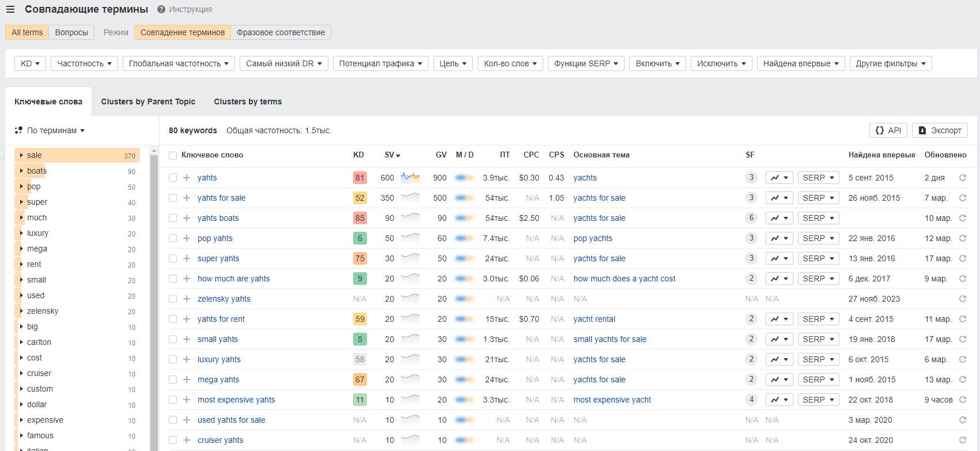Click the API button

click(888, 130)
